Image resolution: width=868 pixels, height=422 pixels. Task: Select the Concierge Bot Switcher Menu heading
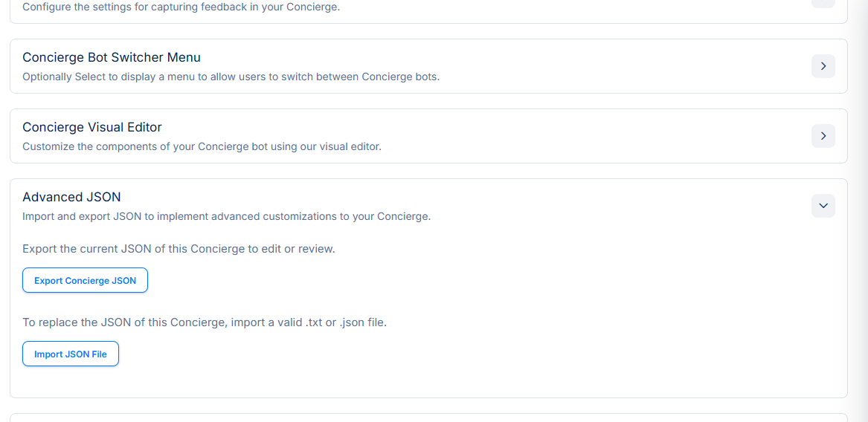(112, 57)
